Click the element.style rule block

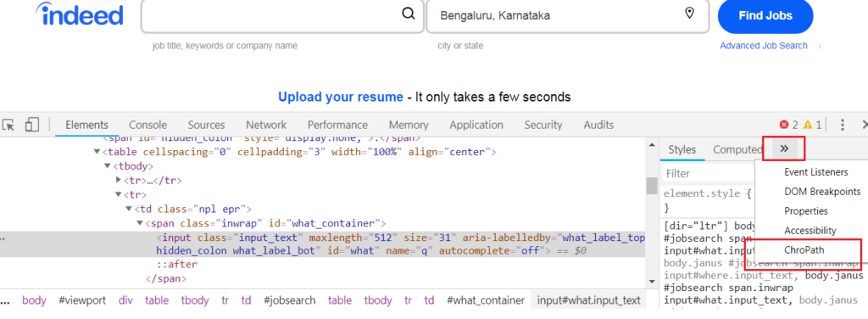click(x=709, y=201)
